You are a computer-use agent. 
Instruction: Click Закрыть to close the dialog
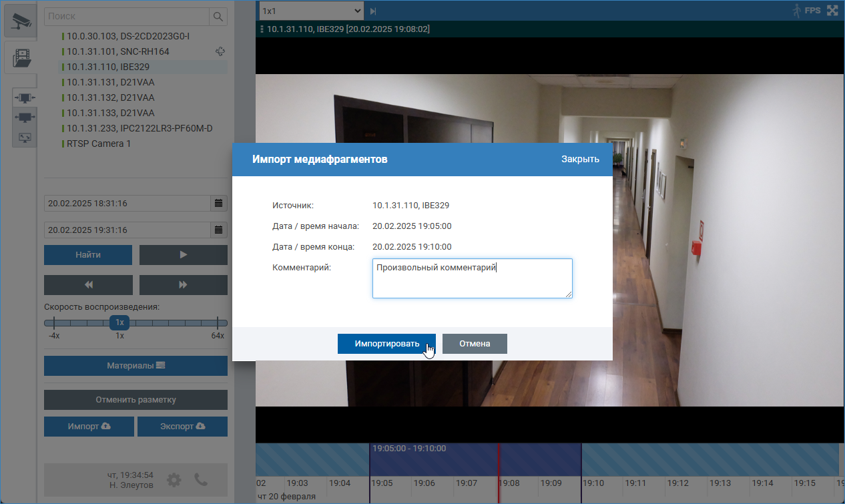coord(579,160)
